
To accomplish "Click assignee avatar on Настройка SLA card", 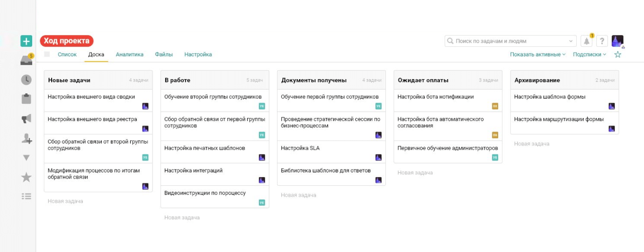I will tap(378, 158).
